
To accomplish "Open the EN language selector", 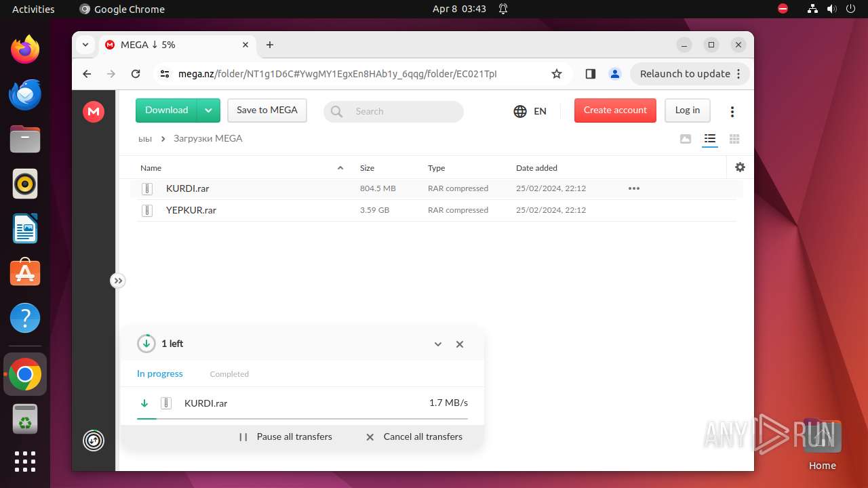I will pyautogui.click(x=530, y=111).
